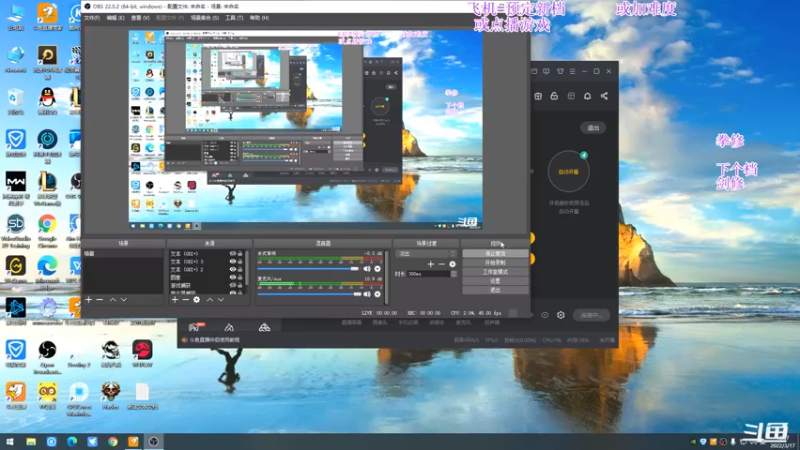The height and width of the screenshot is (450, 800).
Task: Click the 工作室模式 button in OBS controls
Action: click(495, 272)
